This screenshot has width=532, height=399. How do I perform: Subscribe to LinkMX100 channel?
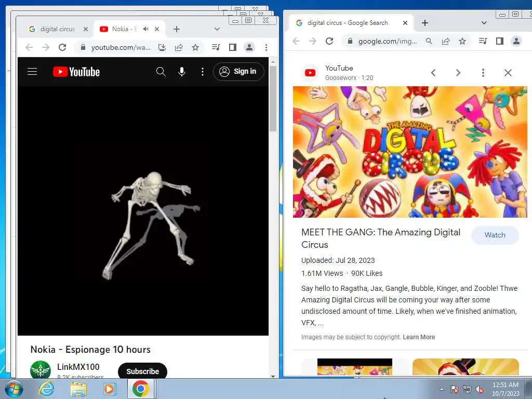(x=142, y=371)
